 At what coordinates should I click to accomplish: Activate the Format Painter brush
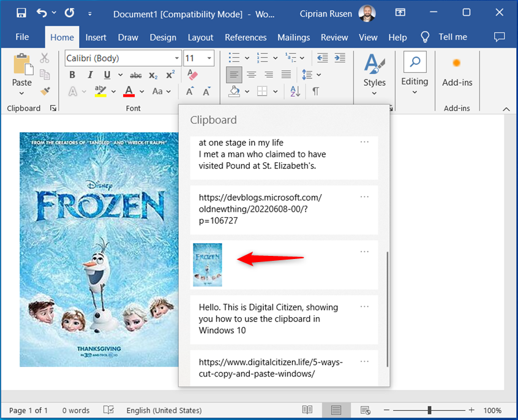click(45, 91)
